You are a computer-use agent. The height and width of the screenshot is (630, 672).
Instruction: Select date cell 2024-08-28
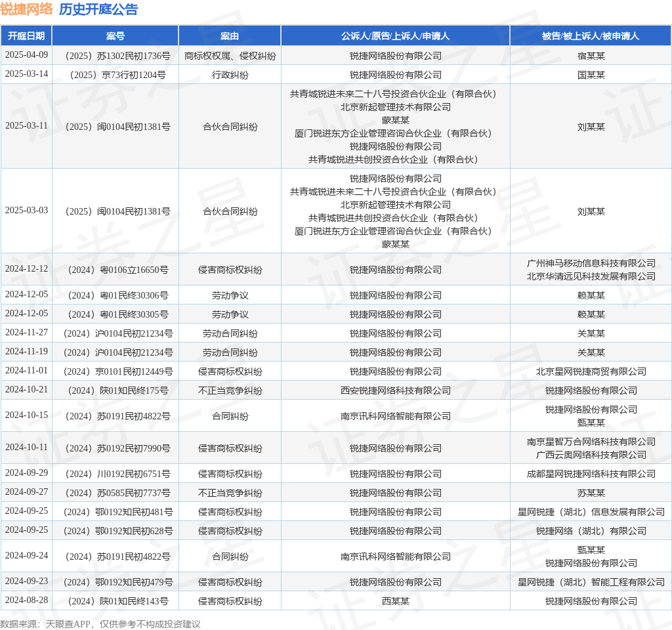(26, 600)
